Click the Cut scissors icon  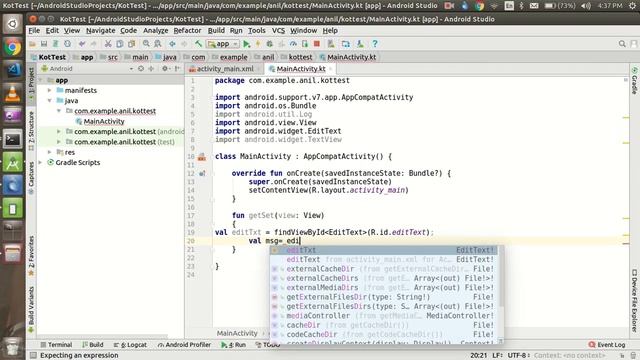(108, 44)
